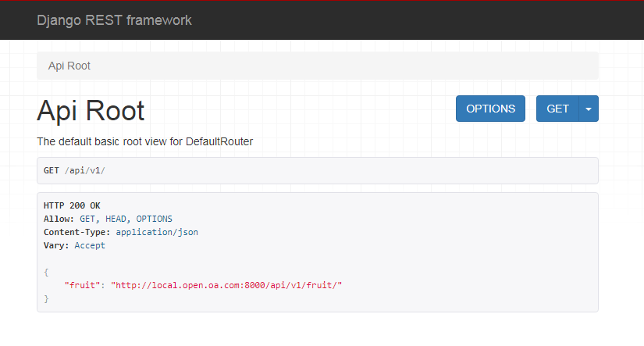The image size is (644, 346).
Task: Click the GET /api/v1/ request line box
Action: coord(318,170)
